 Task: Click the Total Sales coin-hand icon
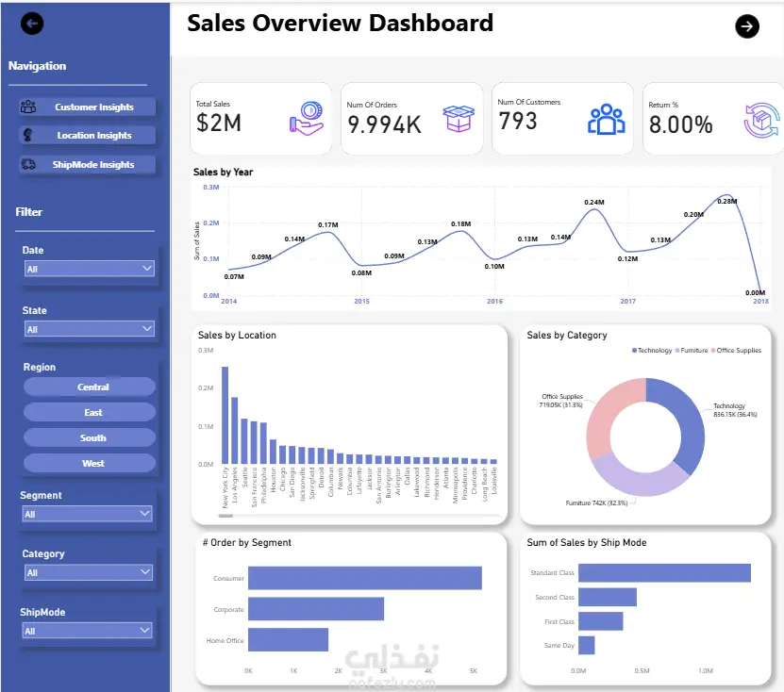click(x=307, y=119)
